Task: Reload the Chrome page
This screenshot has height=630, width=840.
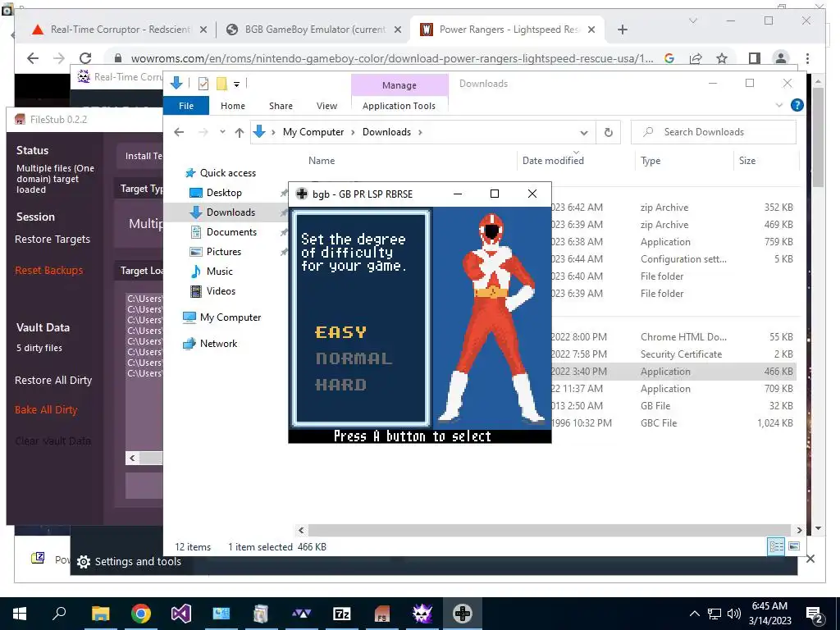Action: coord(85,58)
